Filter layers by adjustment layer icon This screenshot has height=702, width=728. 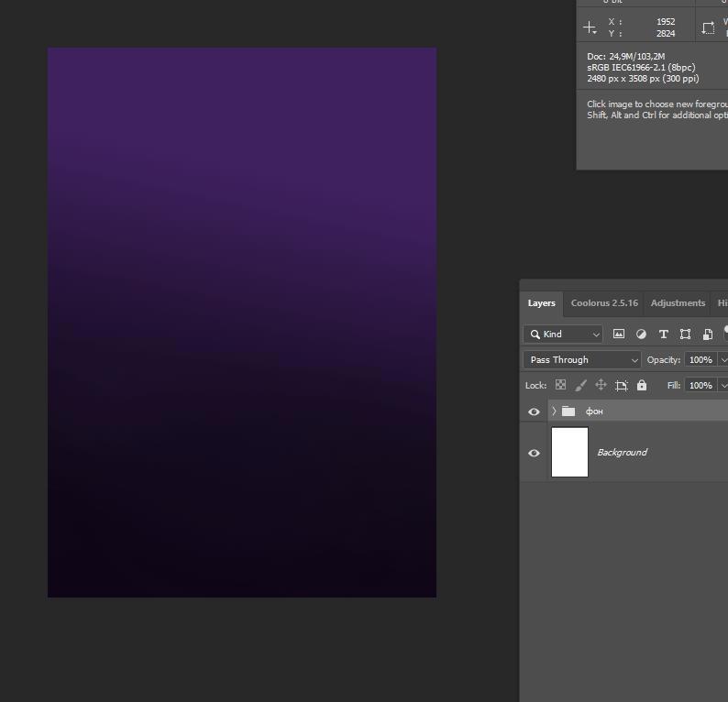click(641, 335)
